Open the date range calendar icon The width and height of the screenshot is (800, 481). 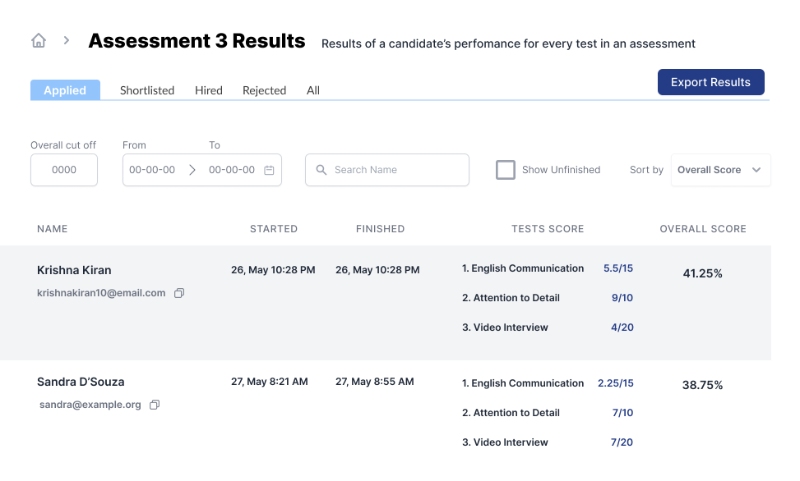pyautogui.click(x=269, y=170)
